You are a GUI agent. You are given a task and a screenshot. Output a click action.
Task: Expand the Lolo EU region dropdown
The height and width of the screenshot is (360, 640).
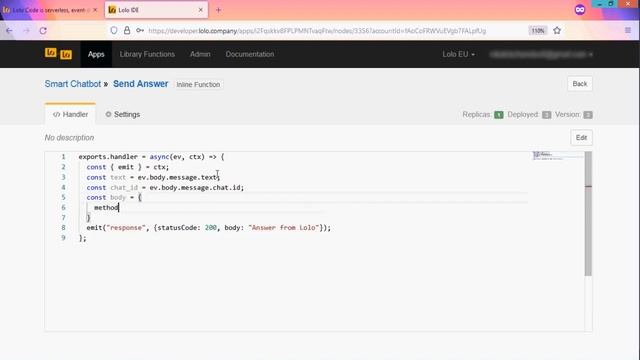(458, 54)
